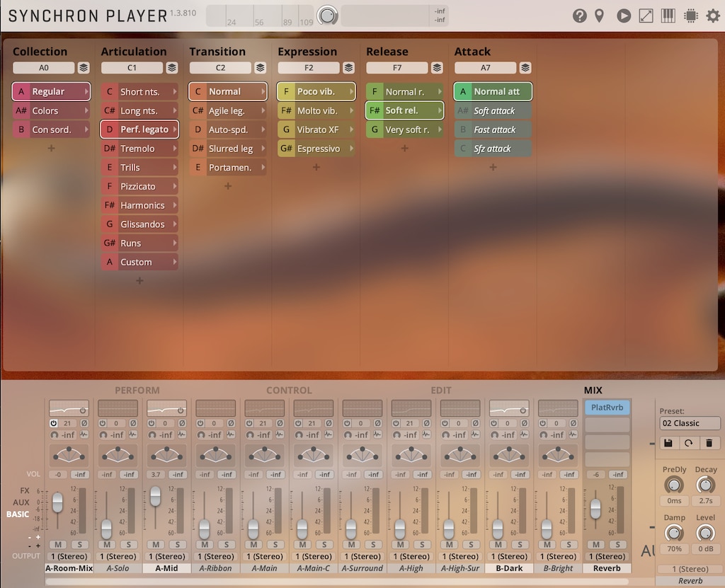Switch to the MIX tab
Image resolution: width=725 pixels, height=588 pixels.
click(x=593, y=390)
